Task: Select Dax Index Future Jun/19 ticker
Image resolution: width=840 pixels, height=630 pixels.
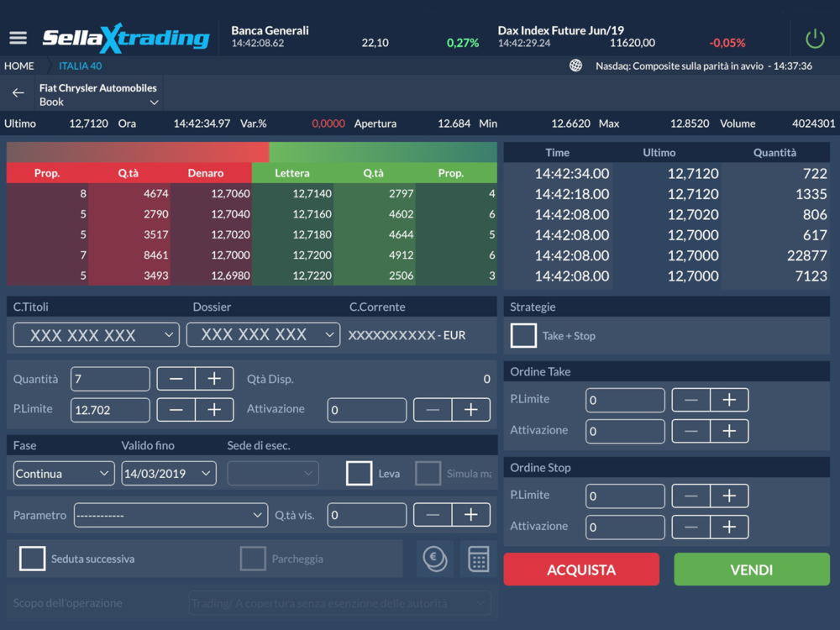Action: coord(622,36)
